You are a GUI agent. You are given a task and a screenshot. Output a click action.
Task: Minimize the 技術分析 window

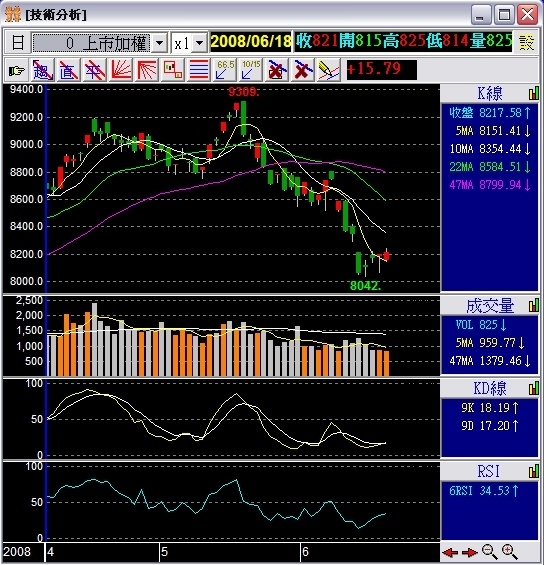(x=481, y=15)
